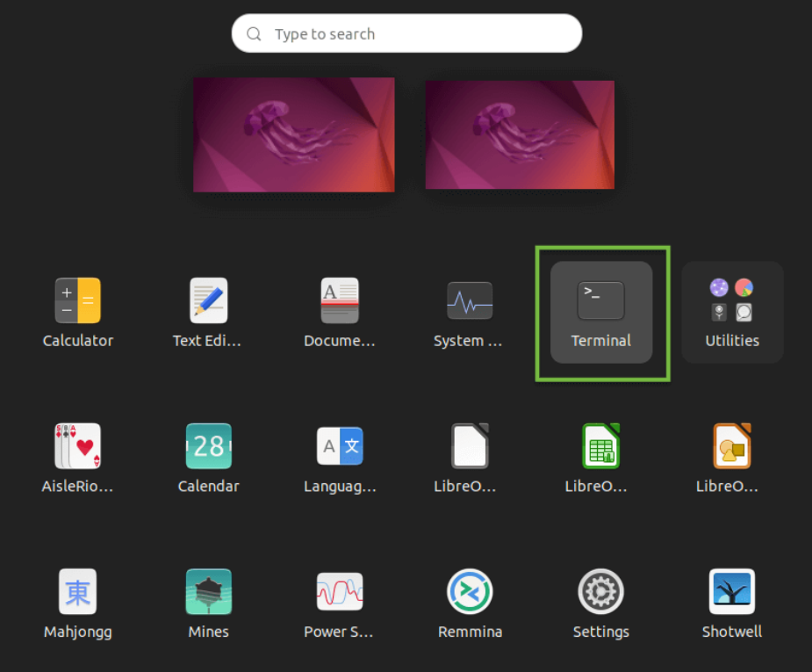Viewport: 812px width, 672px height.
Task: Launch the highlighted Terminal app
Action: 601,312
